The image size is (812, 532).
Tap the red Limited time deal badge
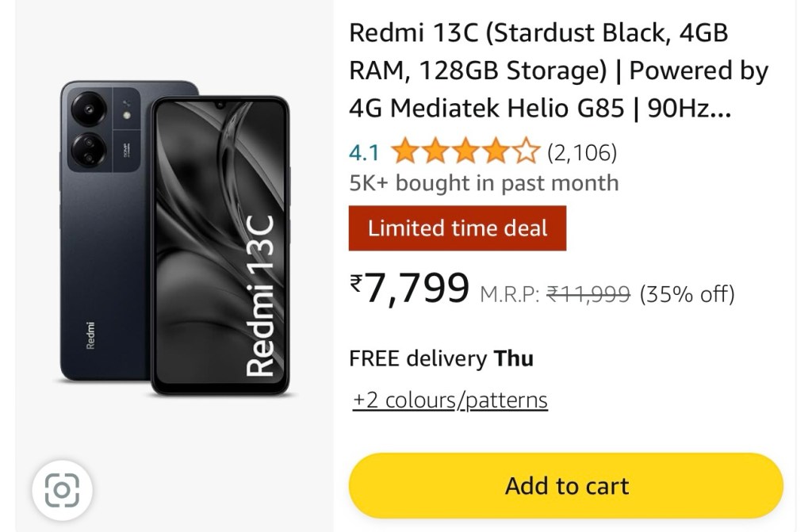458,228
